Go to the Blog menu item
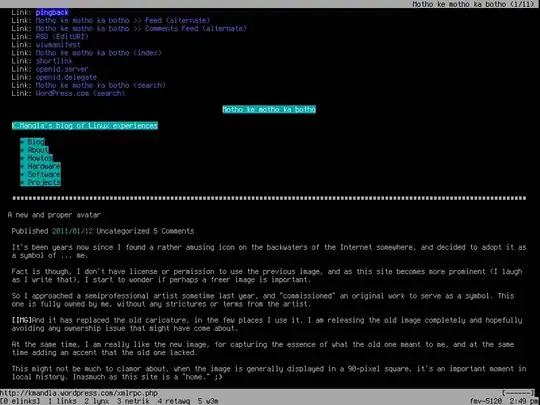 pos(36,142)
